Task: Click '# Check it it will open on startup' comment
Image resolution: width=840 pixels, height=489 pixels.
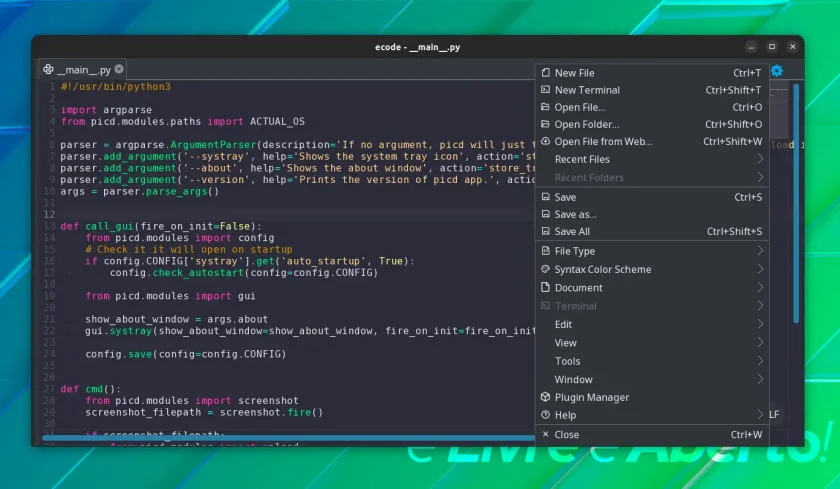Action: click(x=189, y=249)
